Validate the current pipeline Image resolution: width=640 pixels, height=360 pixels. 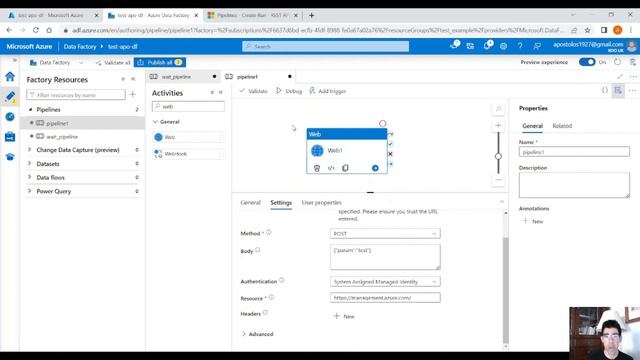coord(253,91)
